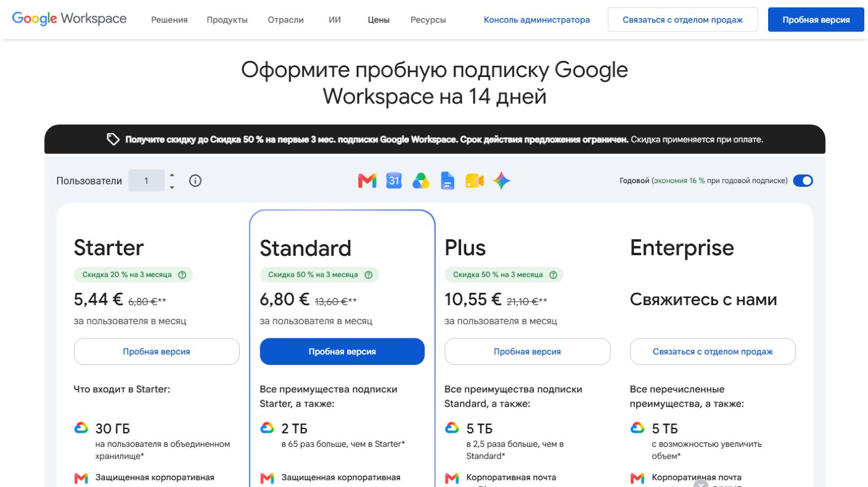Open Консоль администратора link

pos(537,20)
